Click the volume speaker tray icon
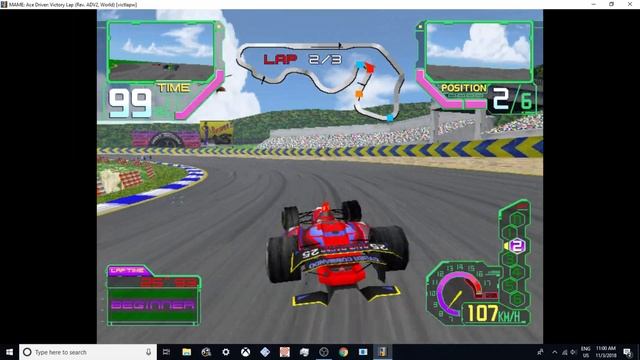The width and height of the screenshot is (640, 360). pyautogui.click(x=573, y=352)
